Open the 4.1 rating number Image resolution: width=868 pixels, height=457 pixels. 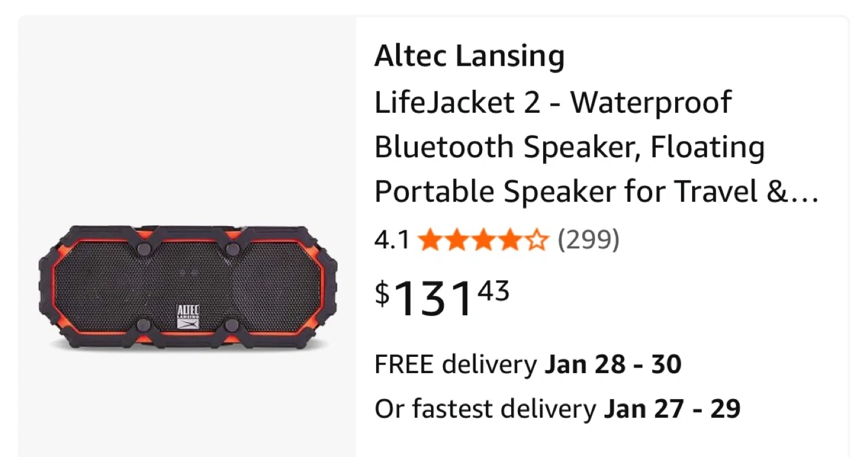click(391, 241)
